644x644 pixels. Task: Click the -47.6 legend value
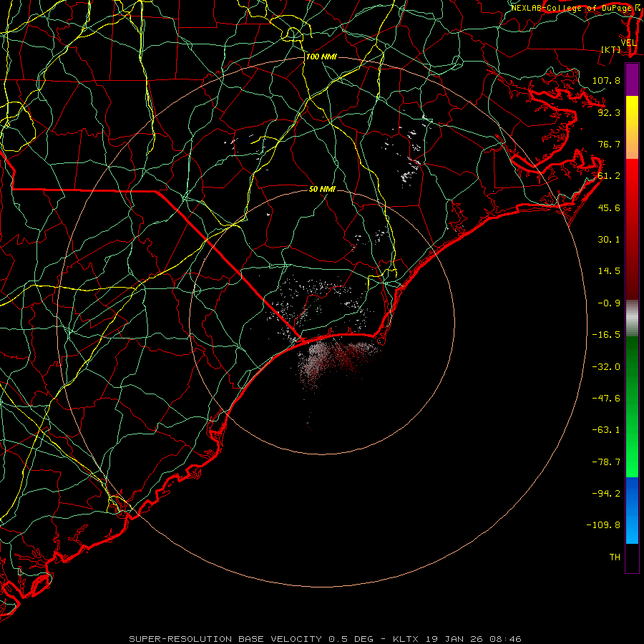click(x=606, y=399)
